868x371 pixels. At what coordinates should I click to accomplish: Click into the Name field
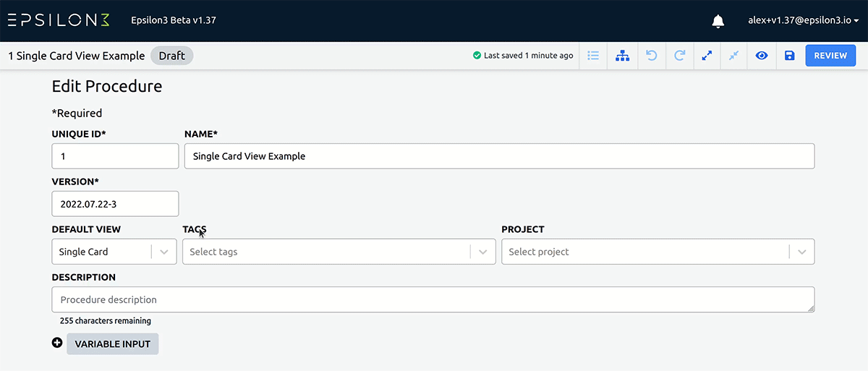point(499,156)
